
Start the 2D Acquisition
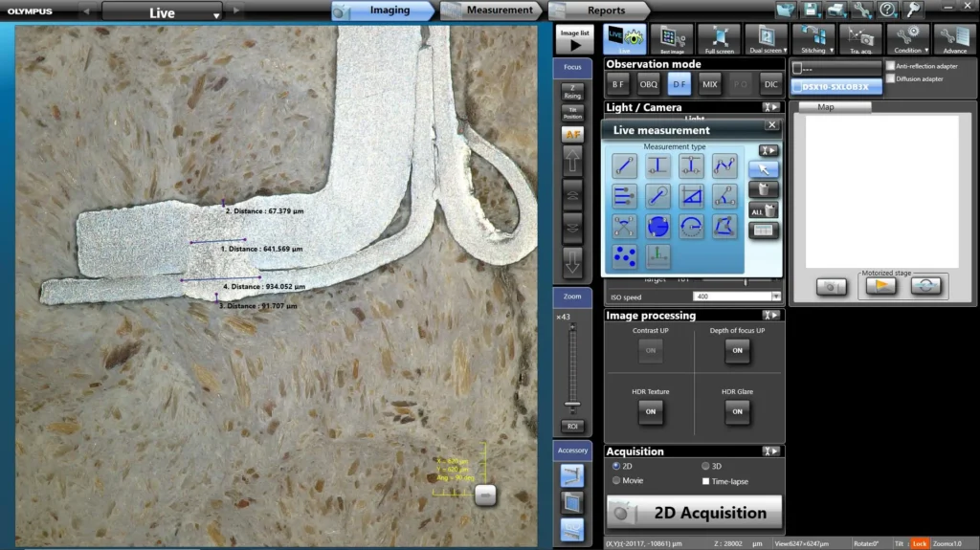pos(694,513)
